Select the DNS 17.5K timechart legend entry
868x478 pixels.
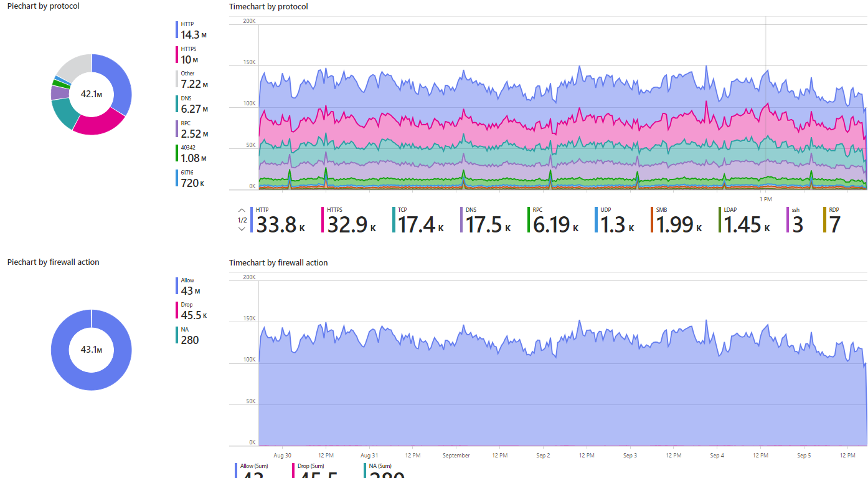pyautogui.click(x=488, y=221)
